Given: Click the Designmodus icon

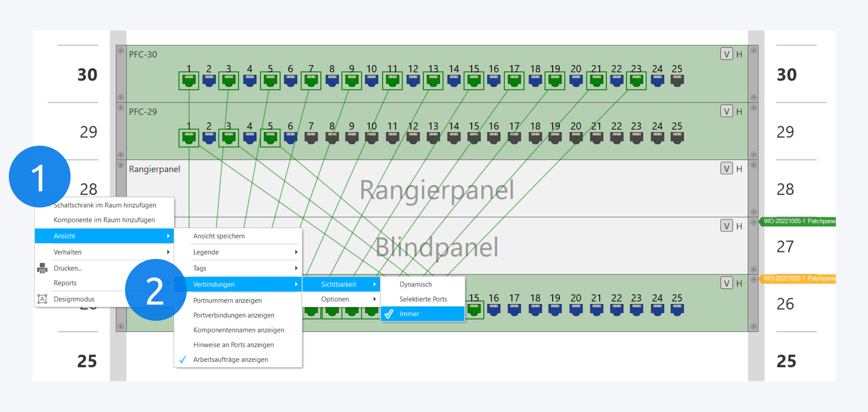Looking at the screenshot, I should click(x=42, y=299).
